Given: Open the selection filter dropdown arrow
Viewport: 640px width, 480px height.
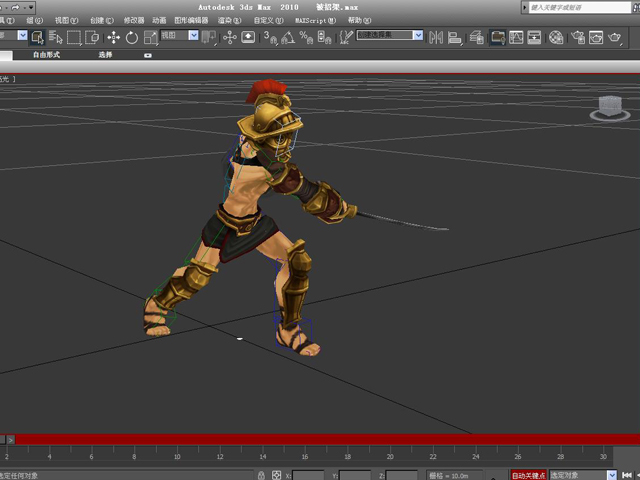Looking at the screenshot, I should (22, 36).
